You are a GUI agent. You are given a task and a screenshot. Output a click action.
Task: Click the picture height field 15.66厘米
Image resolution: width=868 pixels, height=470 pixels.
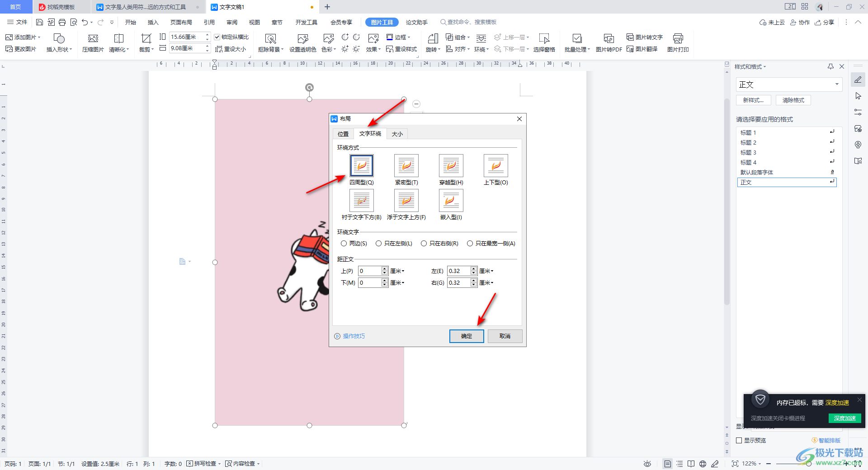tap(187, 37)
